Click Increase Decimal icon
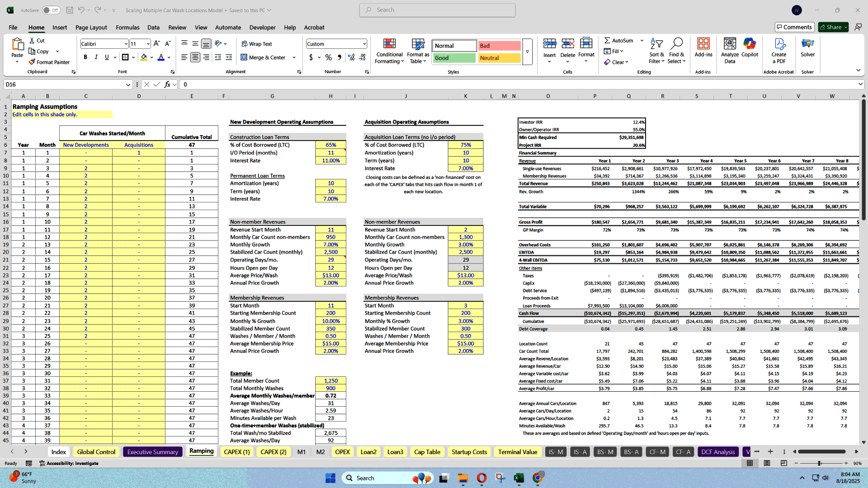Screen dimensions: 868x488 tap(351, 57)
